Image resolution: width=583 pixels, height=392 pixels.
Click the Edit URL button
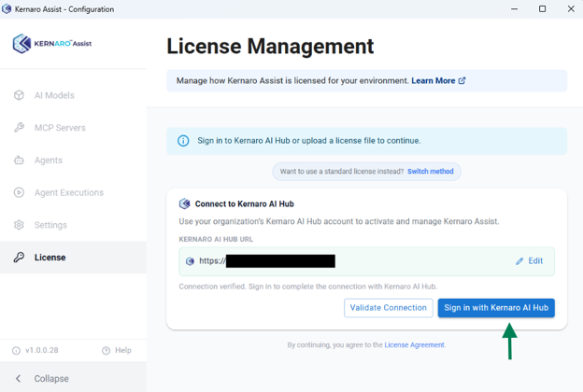[x=529, y=261]
